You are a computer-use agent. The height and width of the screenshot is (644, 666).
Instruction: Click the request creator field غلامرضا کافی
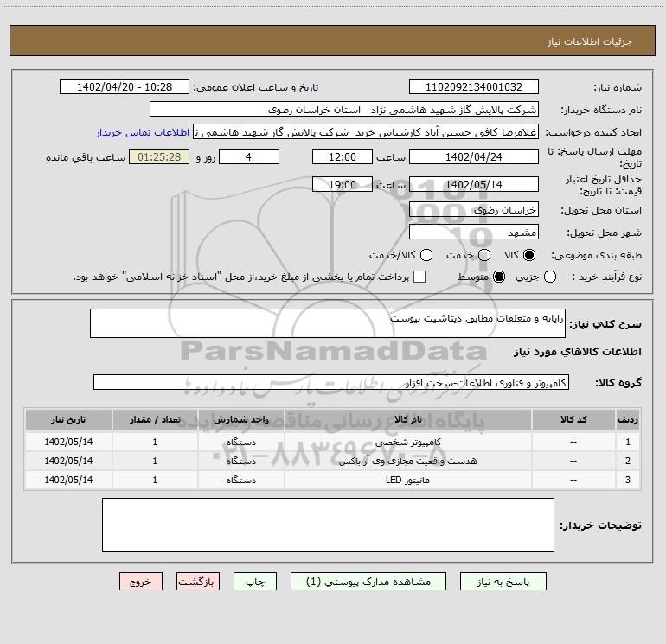click(x=366, y=132)
